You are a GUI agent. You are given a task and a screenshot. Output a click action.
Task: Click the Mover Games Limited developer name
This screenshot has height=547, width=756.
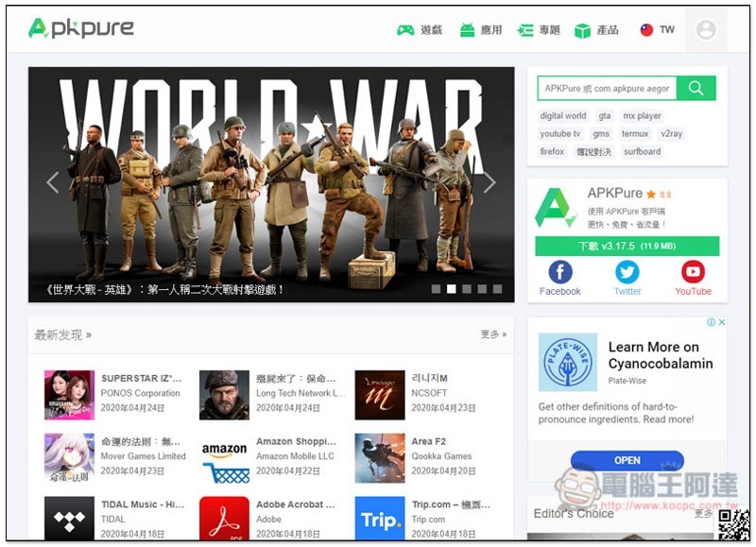tap(144, 456)
